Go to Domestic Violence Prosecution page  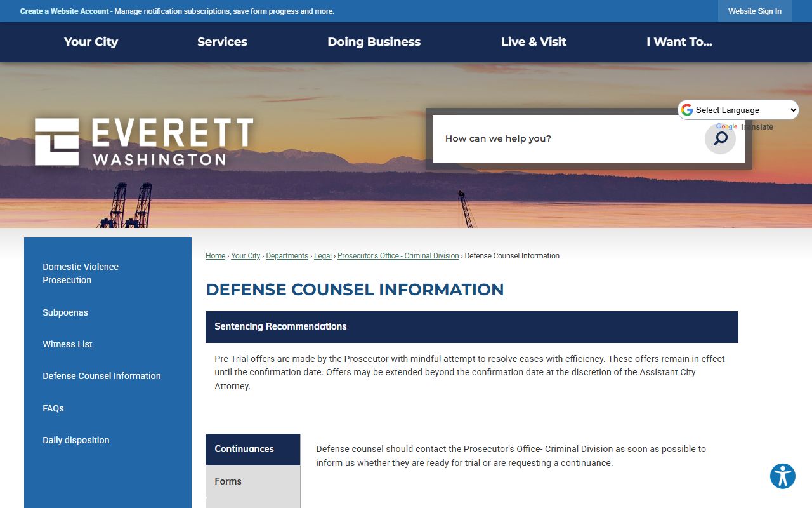point(81,274)
